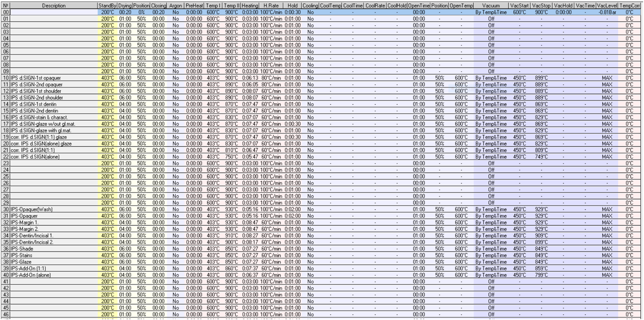The image size is (644, 320).
Task: Click the '-0.81Bar' vacuum level cell
Action: [608, 12]
